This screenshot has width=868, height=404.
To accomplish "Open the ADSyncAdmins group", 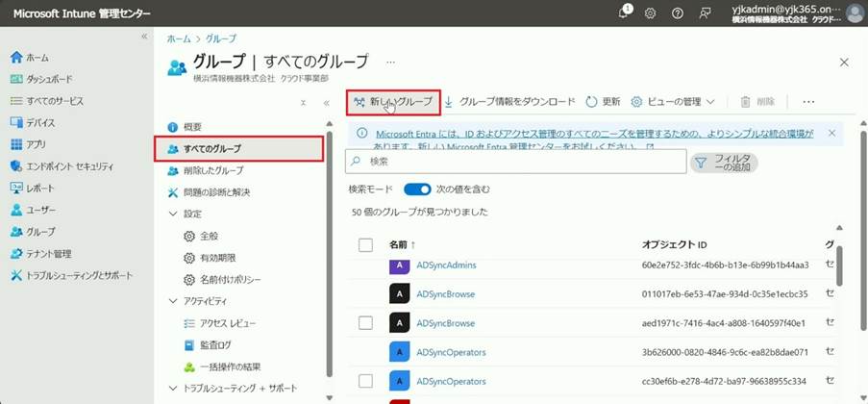I will pos(446,265).
